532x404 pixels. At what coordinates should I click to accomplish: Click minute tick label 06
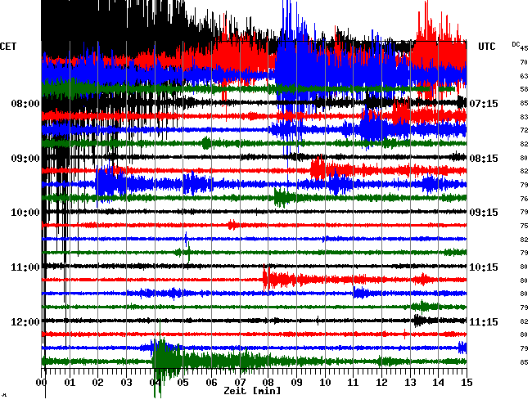211,382
